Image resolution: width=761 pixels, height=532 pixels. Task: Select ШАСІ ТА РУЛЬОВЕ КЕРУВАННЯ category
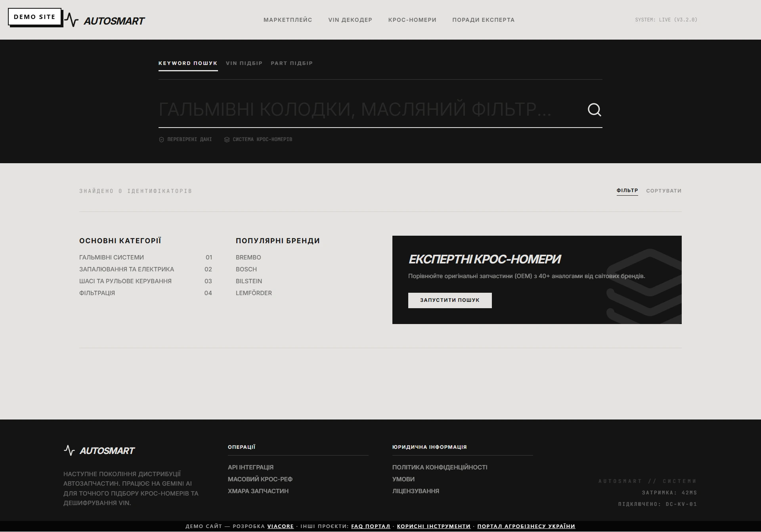click(x=146, y=281)
